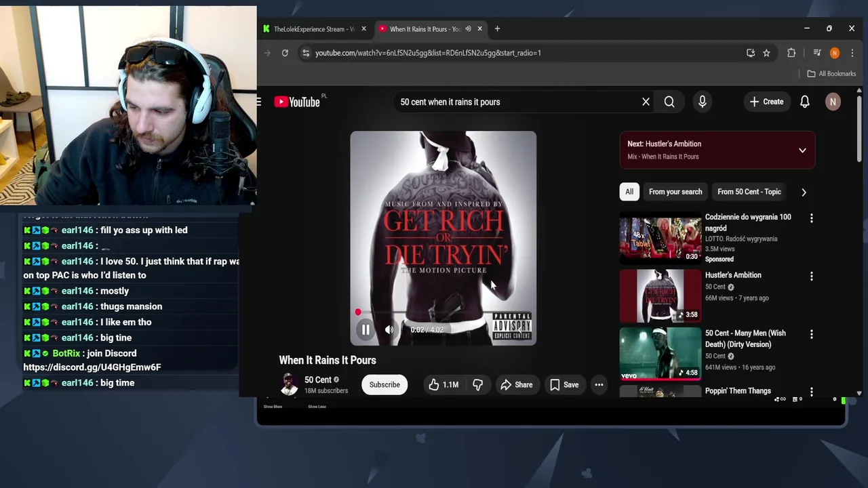Show more filter chips arrow
The image size is (868, 488).
coord(804,192)
